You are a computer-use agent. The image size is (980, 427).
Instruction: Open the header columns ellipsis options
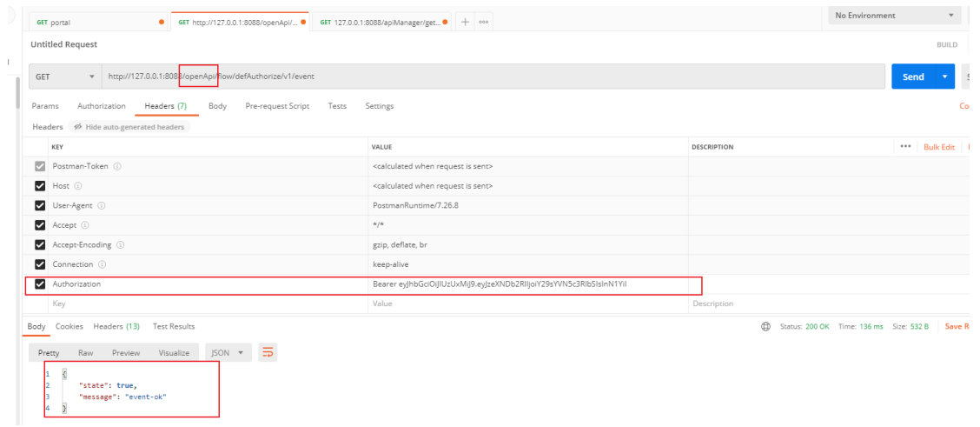pyautogui.click(x=905, y=147)
